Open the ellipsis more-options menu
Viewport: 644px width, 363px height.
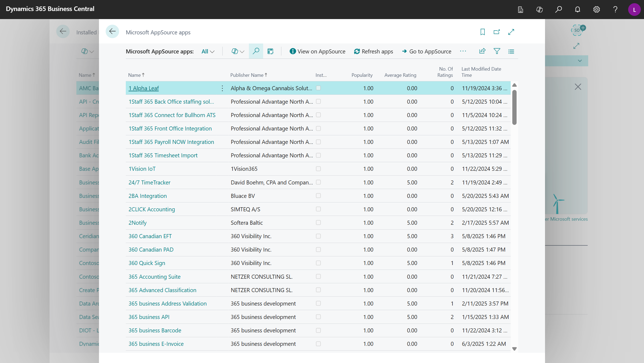tap(463, 51)
